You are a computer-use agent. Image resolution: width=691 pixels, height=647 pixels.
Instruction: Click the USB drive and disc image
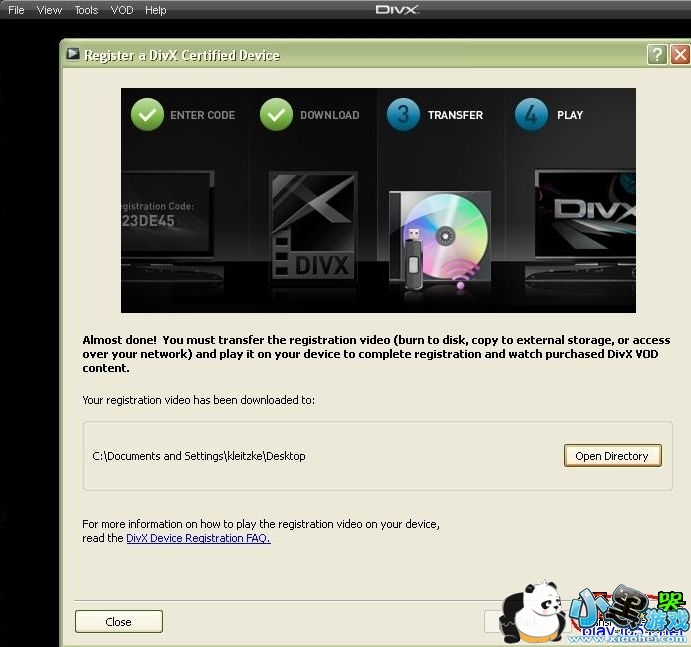[x=440, y=239]
